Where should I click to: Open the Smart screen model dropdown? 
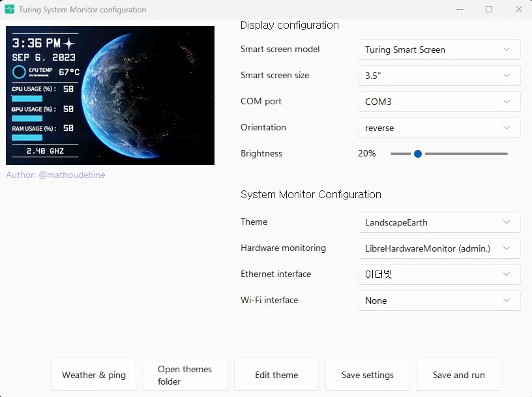(439, 50)
